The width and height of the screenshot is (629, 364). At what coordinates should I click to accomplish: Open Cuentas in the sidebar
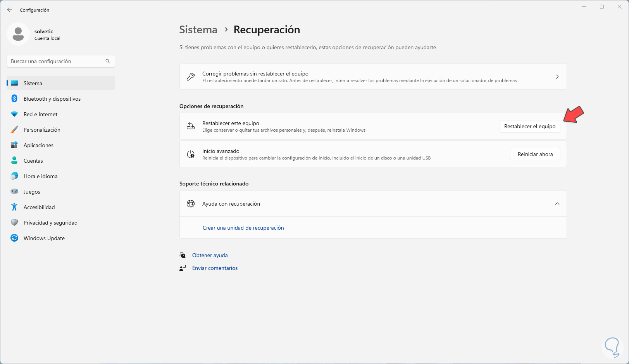[33, 161]
